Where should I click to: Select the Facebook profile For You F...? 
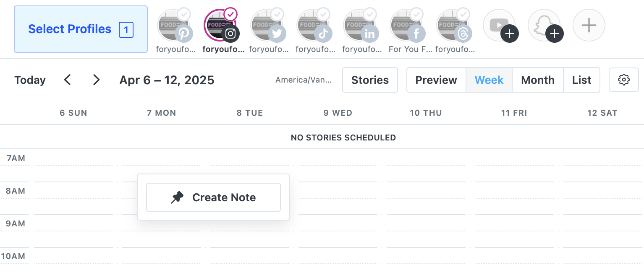pos(406,26)
